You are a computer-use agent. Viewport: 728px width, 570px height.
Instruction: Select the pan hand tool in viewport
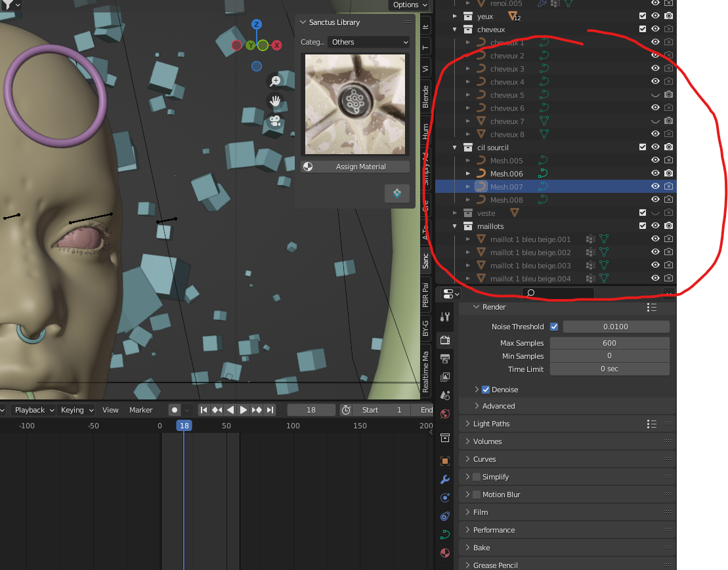pyautogui.click(x=275, y=100)
